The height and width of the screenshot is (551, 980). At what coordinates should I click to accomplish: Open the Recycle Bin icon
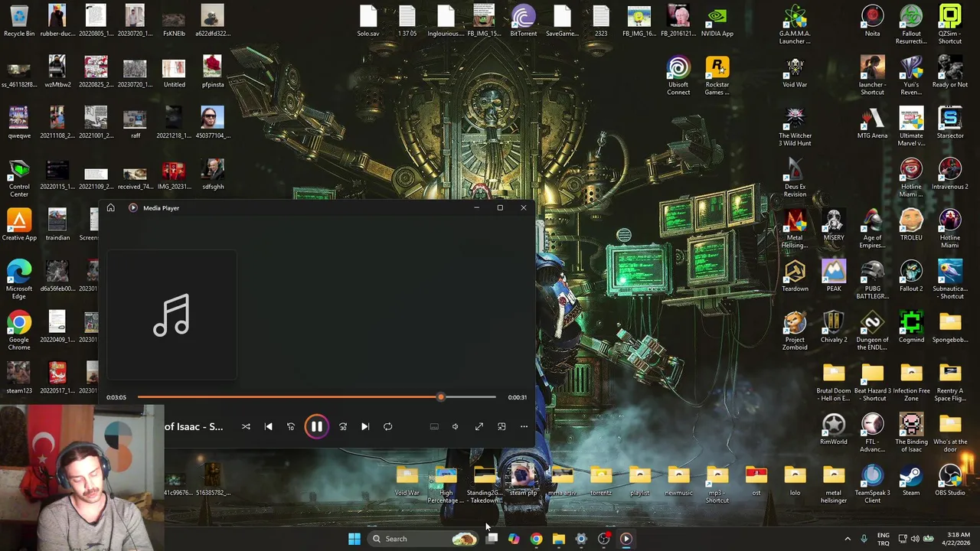click(x=19, y=21)
